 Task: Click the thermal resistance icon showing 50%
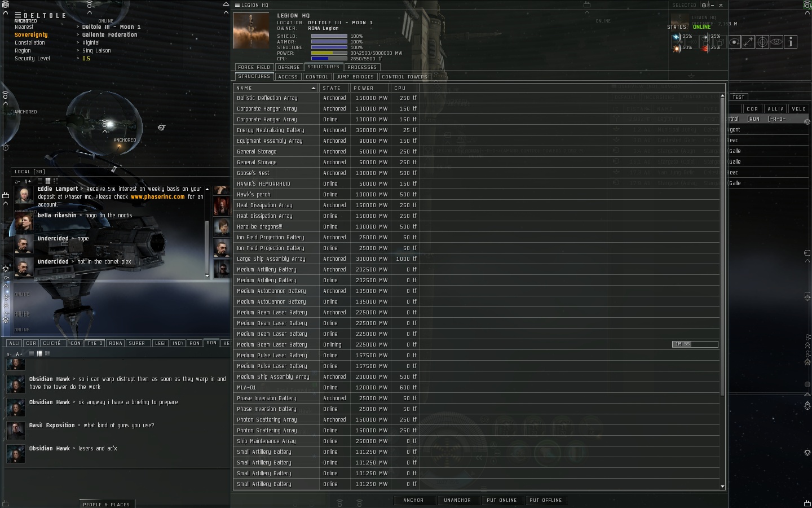[676, 48]
